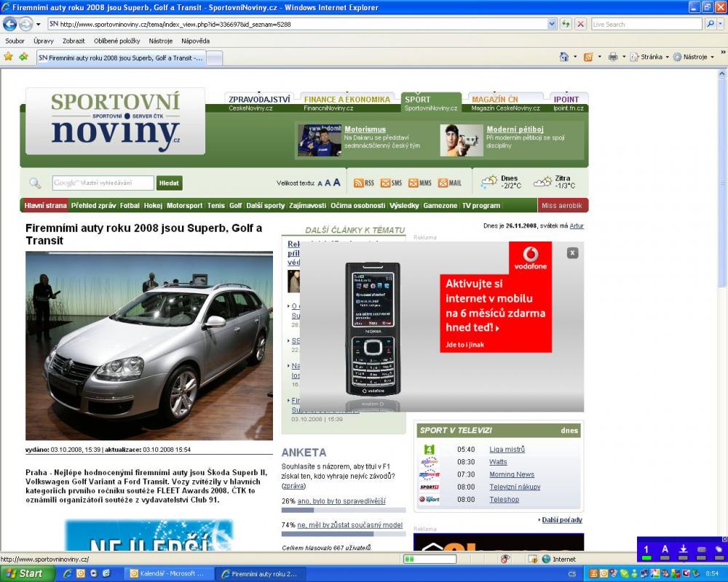
Task: Click the MMS envelope icon
Action: 414,183
